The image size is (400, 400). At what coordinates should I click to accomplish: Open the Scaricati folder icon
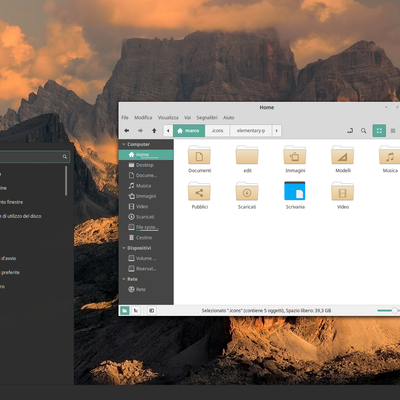(247, 195)
